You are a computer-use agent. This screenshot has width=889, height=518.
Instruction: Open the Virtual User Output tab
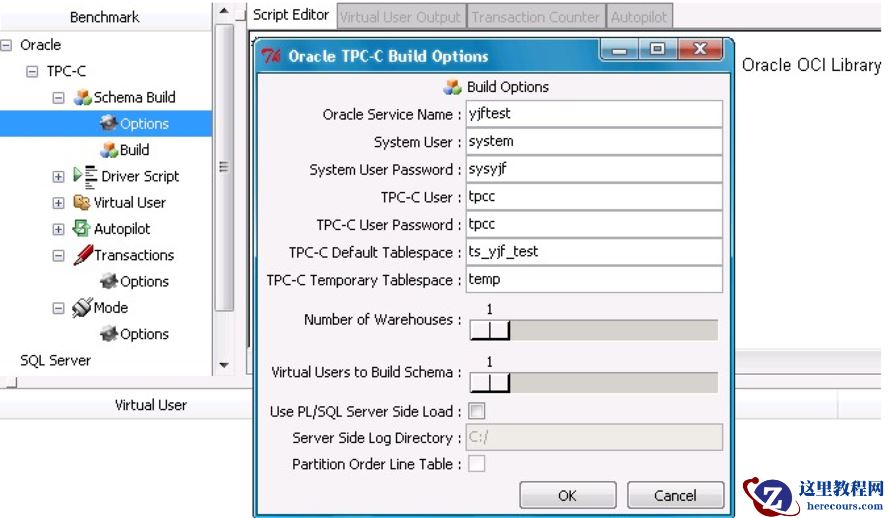401,16
